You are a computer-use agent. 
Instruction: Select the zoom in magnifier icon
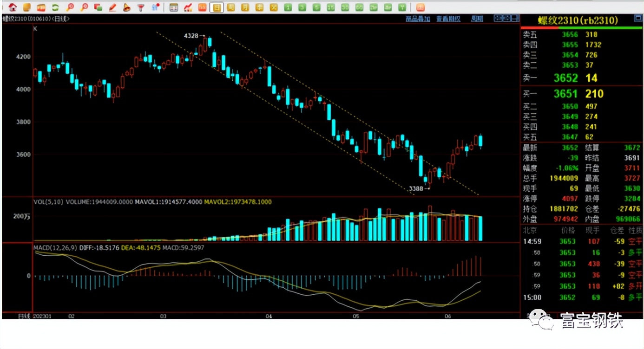click(70, 7)
